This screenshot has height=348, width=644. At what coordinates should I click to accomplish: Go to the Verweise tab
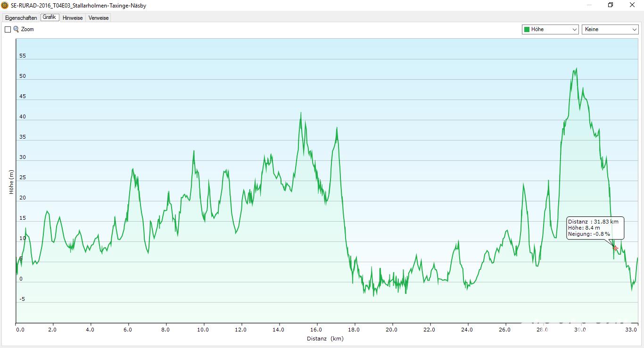click(99, 18)
